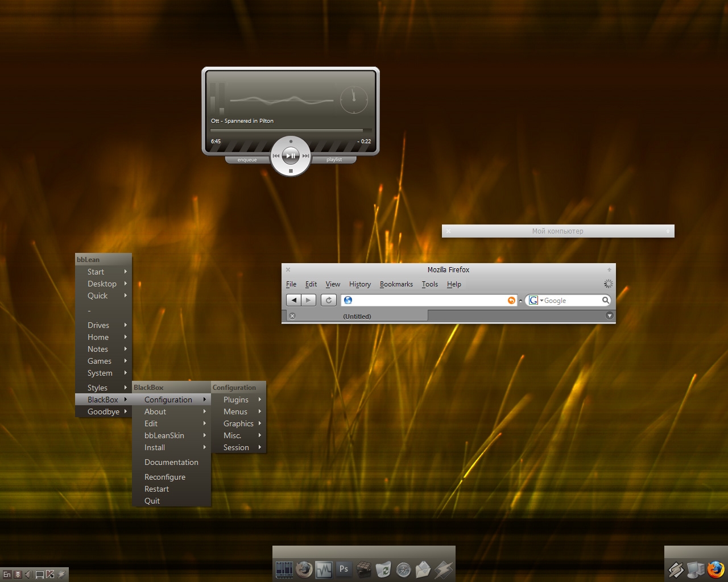Click Reconfigure in BlackBox menu

point(171,477)
